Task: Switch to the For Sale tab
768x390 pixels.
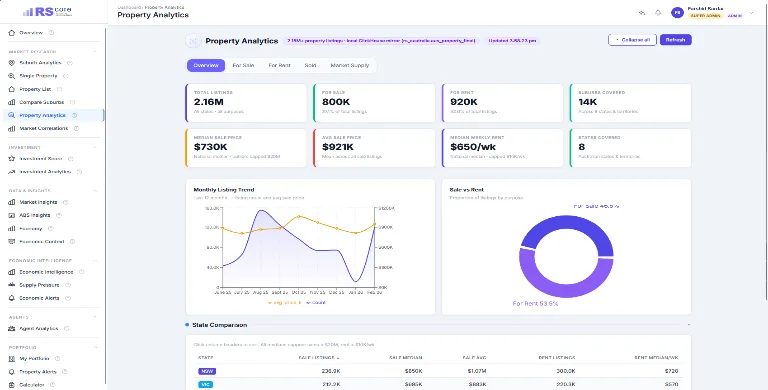Action: pyautogui.click(x=243, y=65)
